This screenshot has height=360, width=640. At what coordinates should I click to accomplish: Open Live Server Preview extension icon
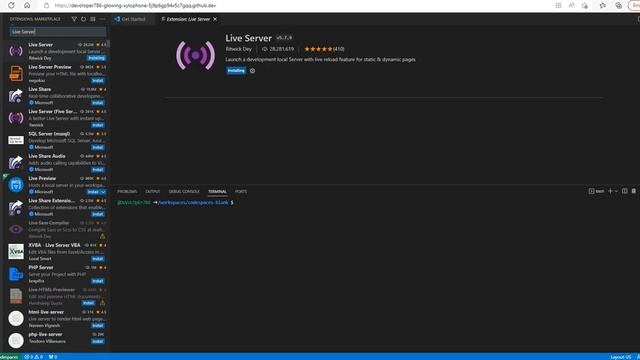tap(16, 73)
